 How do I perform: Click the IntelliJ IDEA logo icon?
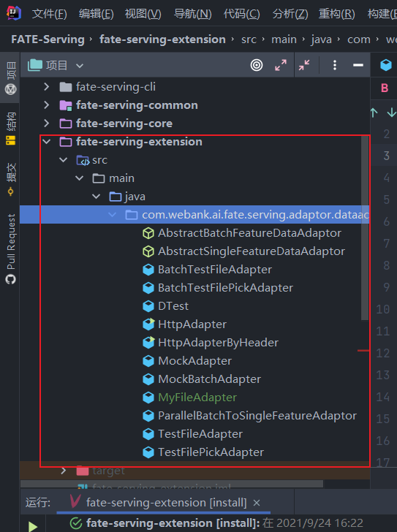coord(14,13)
